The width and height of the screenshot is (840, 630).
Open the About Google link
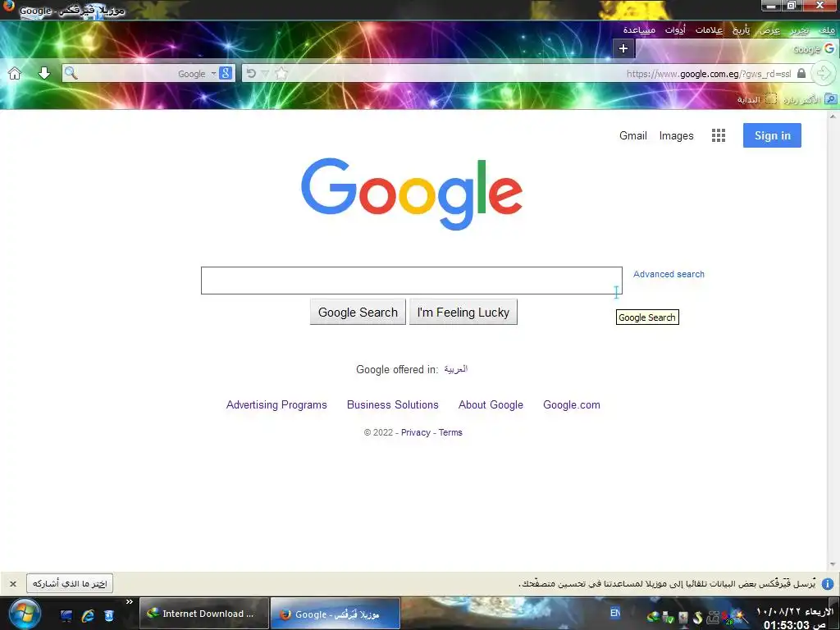[x=491, y=405]
